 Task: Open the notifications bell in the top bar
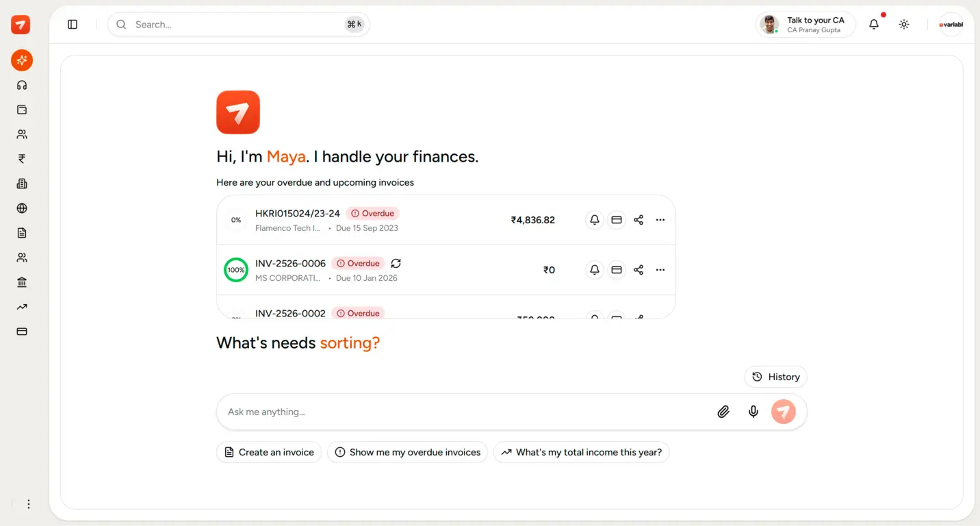point(874,25)
